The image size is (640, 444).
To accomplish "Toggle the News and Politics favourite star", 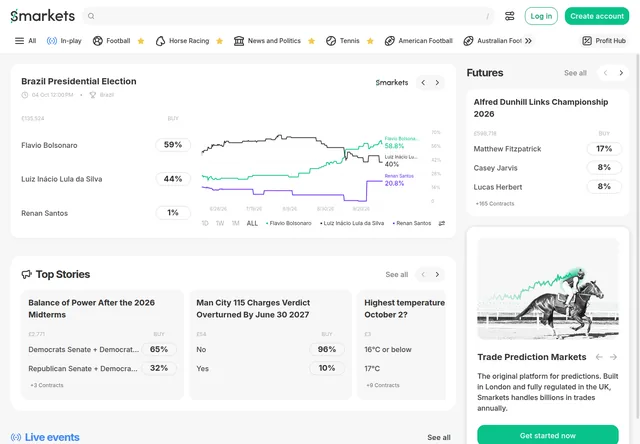I will [311, 41].
